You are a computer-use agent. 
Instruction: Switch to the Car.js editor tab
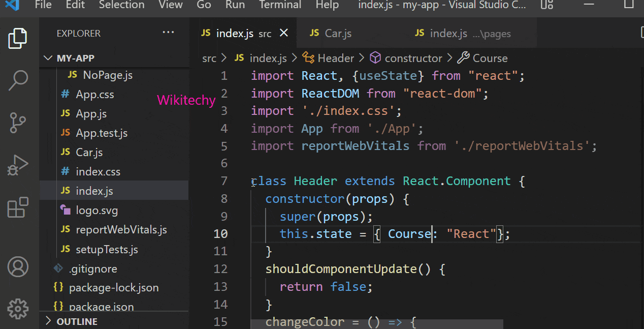[338, 34]
